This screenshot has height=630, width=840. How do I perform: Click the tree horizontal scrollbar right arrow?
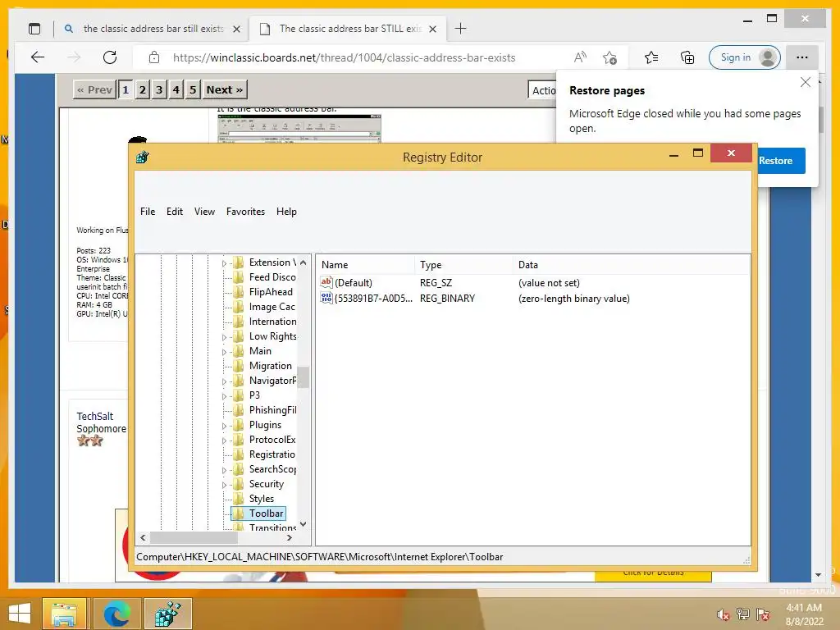[290, 537]
